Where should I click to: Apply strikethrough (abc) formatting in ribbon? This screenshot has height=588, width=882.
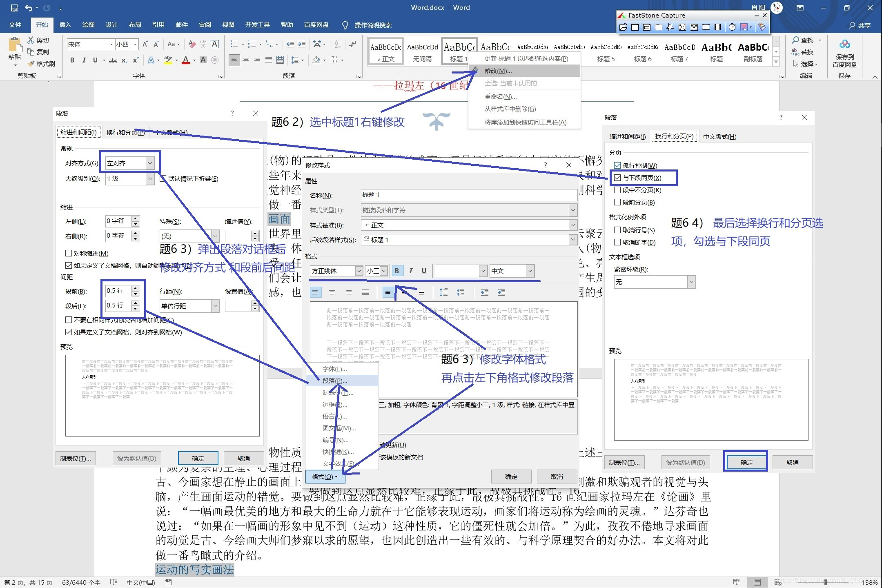(x=113, y=60)
